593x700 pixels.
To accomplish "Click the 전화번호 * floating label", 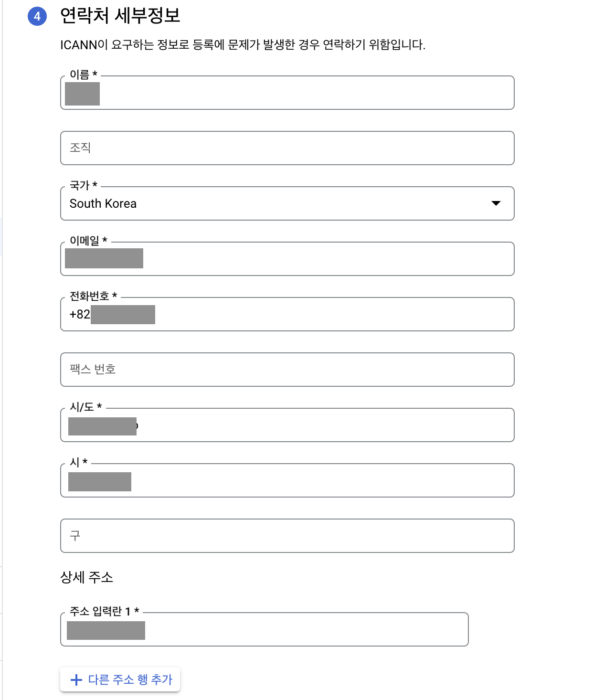I will [x=94, y=296].
